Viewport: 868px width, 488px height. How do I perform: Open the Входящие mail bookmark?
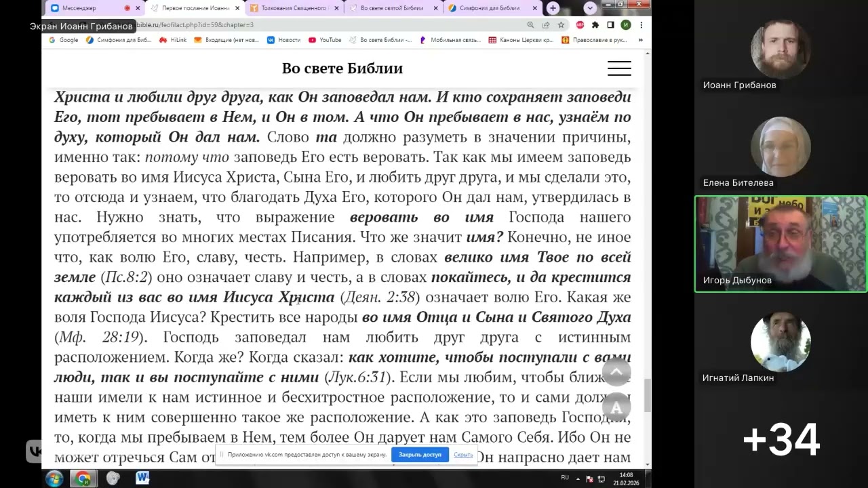(x=226, y=40)
